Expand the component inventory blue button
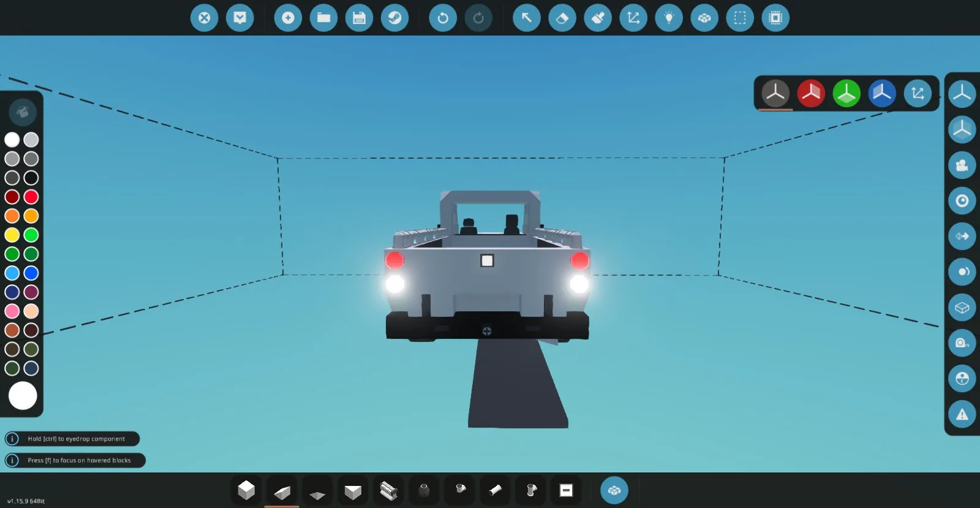Image resolution: width=980 pixels, height=508 pixels. coord(614,490)
